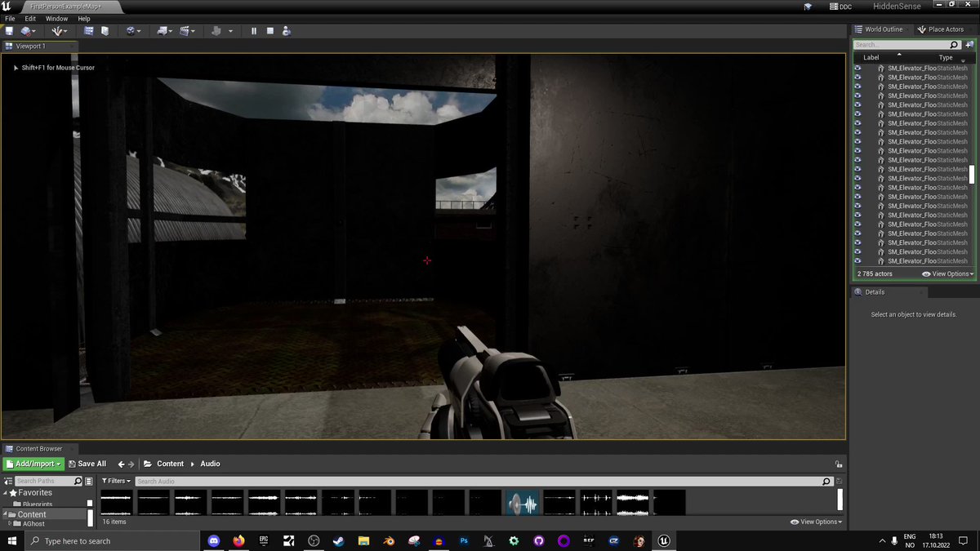The height and width of the screenshot is (551, 980).
Task: Open the Content folder breadcrumb
Action: (x=170, y=463)
